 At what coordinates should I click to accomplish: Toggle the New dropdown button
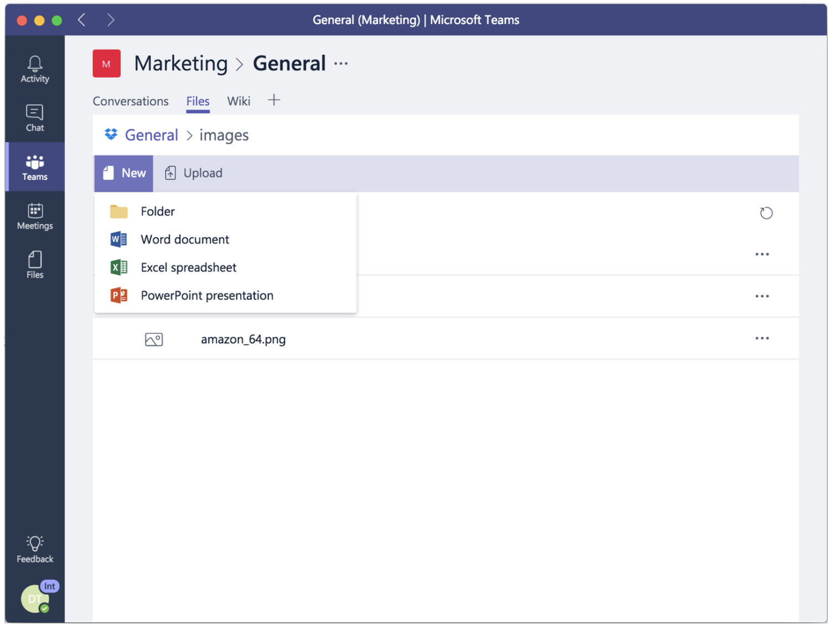(x=124, y=173)
